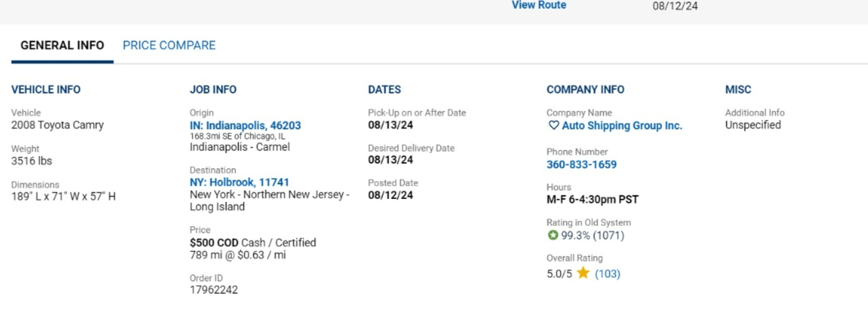
Task: Open Auto Shipping Group Inc. company page
Action: (622, 126)
